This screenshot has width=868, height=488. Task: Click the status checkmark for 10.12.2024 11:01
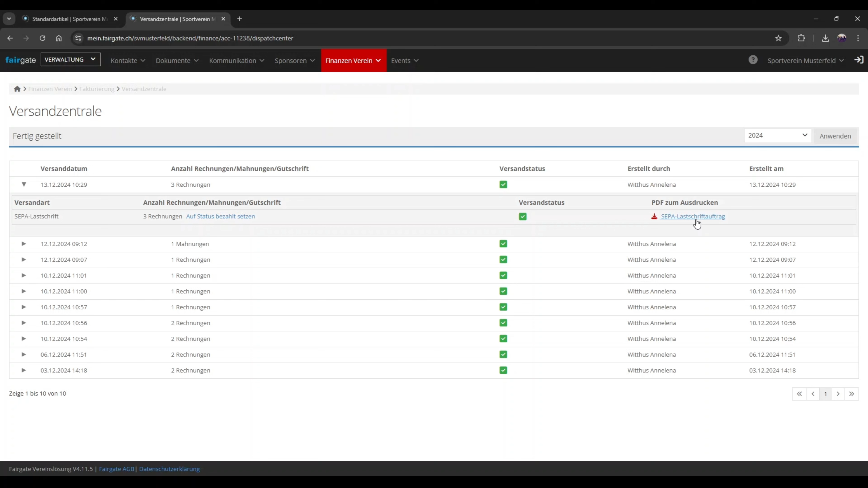503,275
